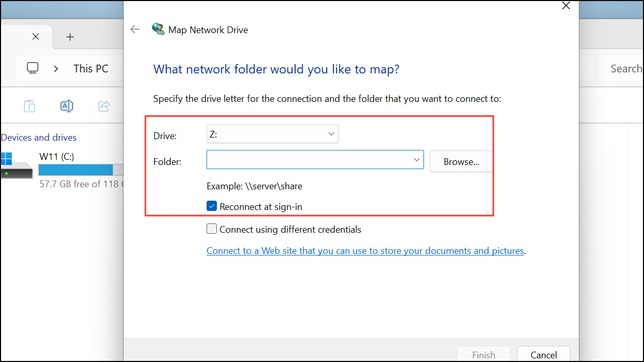Click the back arrow in Map Network Drive
The image size is (644, 362).
[135, 29]
